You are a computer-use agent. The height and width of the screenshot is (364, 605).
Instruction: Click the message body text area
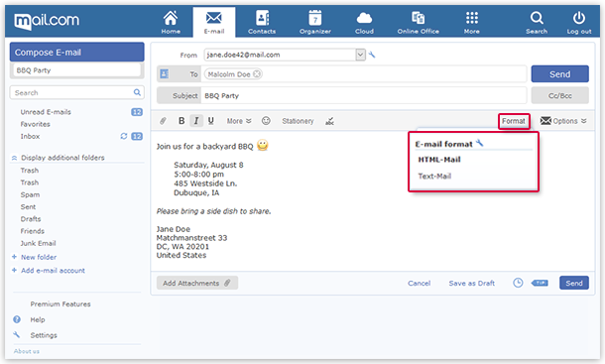[372, 200]
